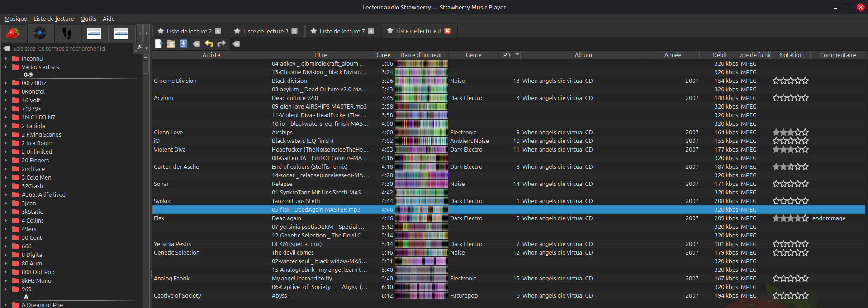Undo the last playlist change
The width and height of the screenshot is (868, 308).
pyautogui.click(x=209, y=44)
